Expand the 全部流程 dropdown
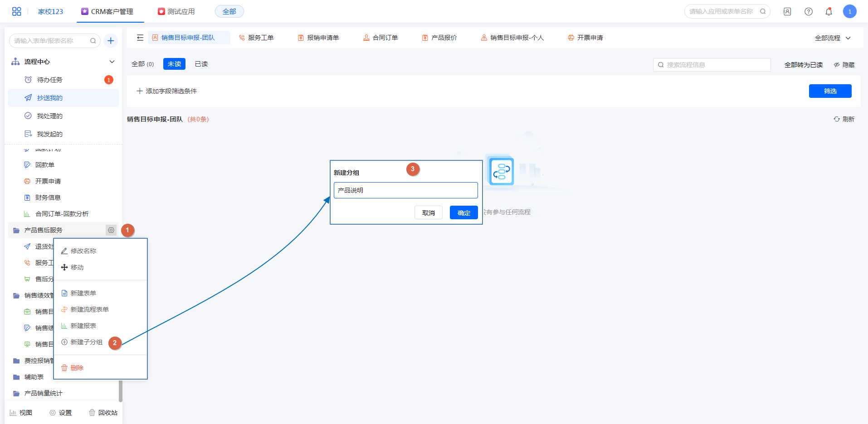The height and width of the screenshot is (424, 868). point(832,38)
